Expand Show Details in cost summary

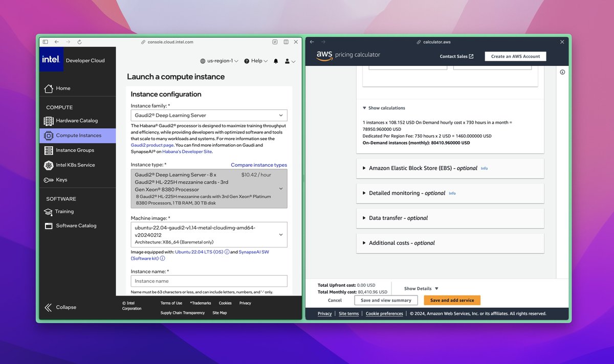(x=421, y=289)
